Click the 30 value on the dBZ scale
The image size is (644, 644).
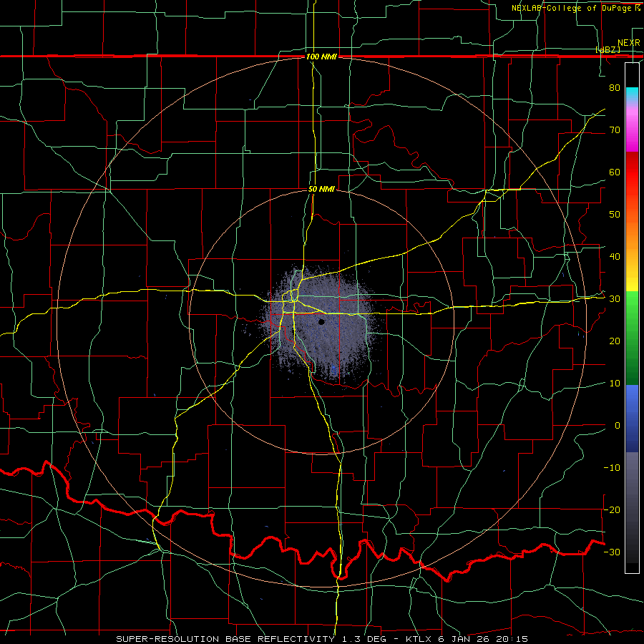(615, 299)
